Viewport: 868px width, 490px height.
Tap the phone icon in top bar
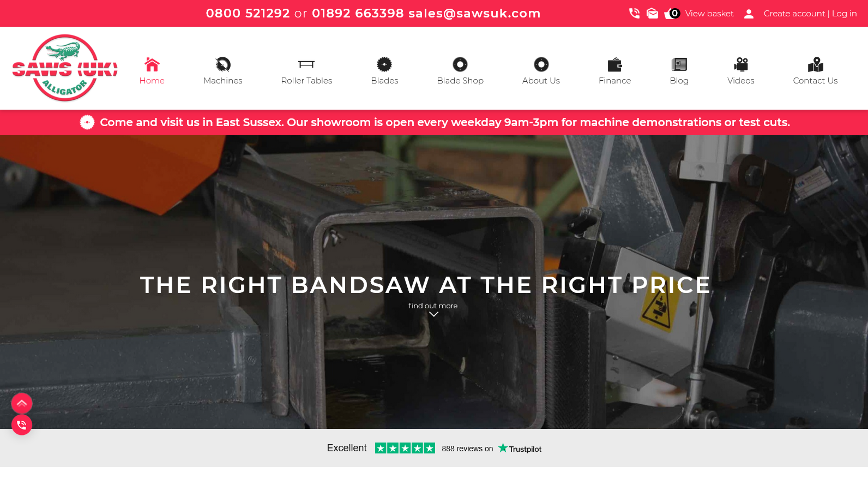coord(634,13)
